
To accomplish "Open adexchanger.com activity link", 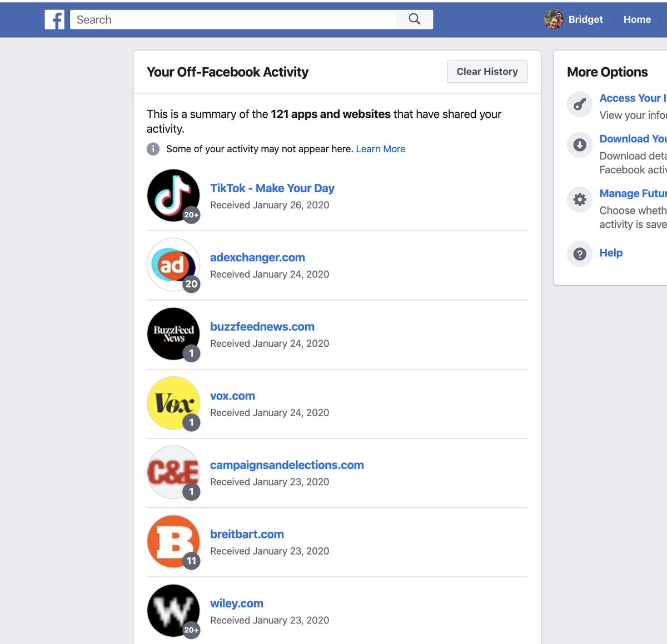I will pos(257,257).
